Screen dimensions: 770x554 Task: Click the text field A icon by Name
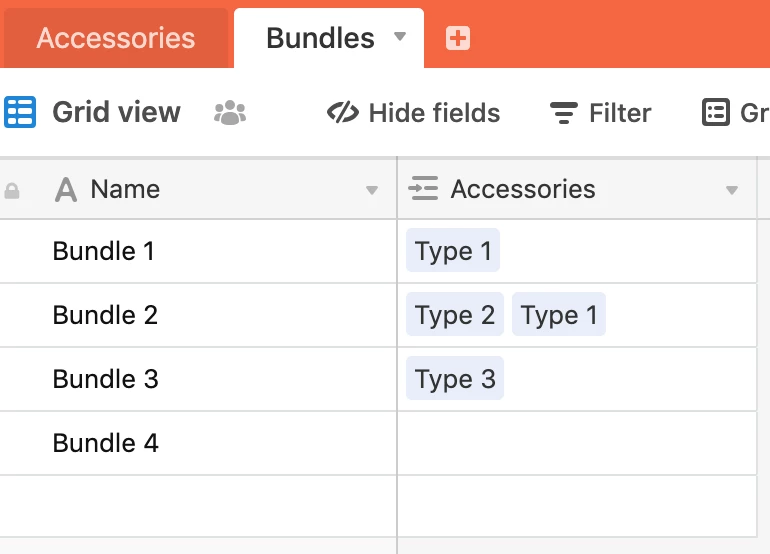click(66, 190)
